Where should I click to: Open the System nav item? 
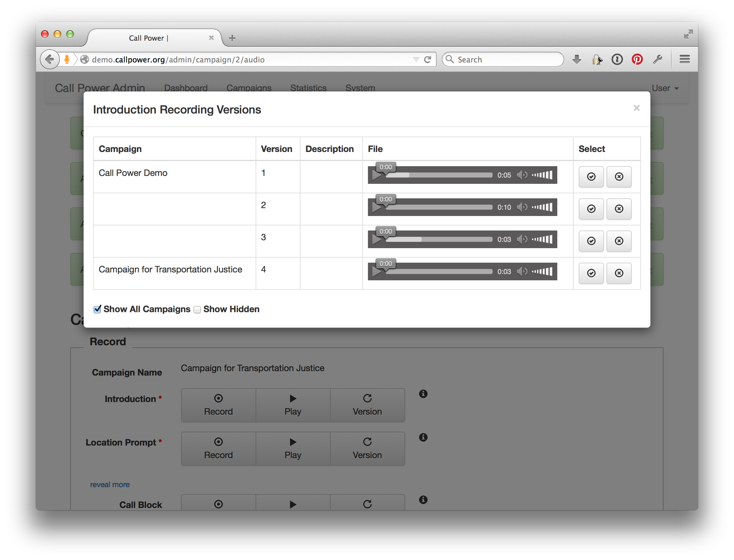tap(360, 88)
